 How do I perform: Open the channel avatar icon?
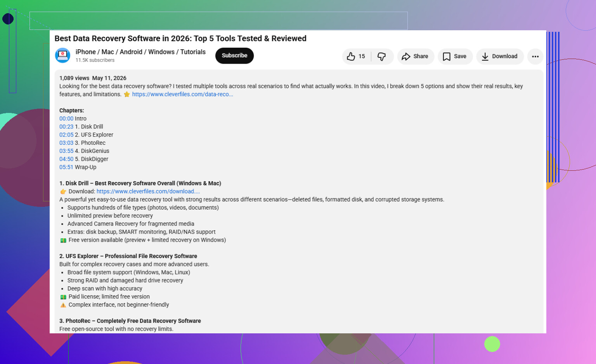point(62,55)
